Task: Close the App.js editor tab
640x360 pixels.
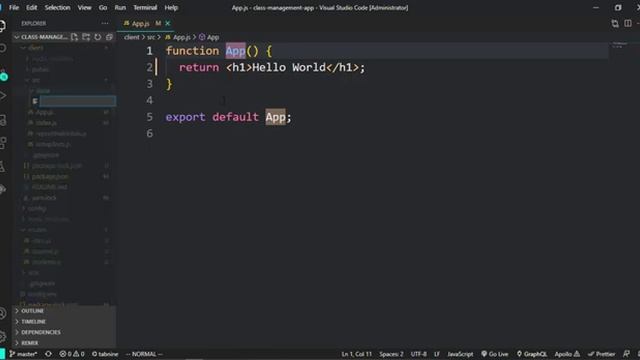Action: [167, 24]
